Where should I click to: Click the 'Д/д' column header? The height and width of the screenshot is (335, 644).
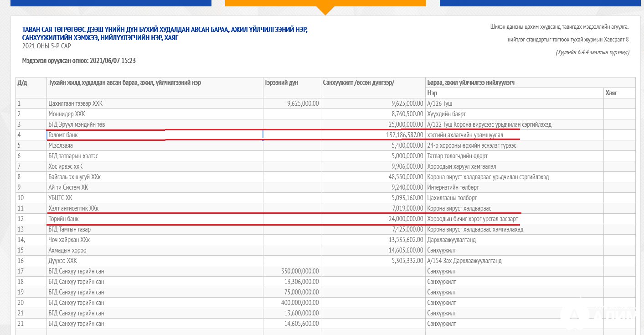(x=31, y=88)
